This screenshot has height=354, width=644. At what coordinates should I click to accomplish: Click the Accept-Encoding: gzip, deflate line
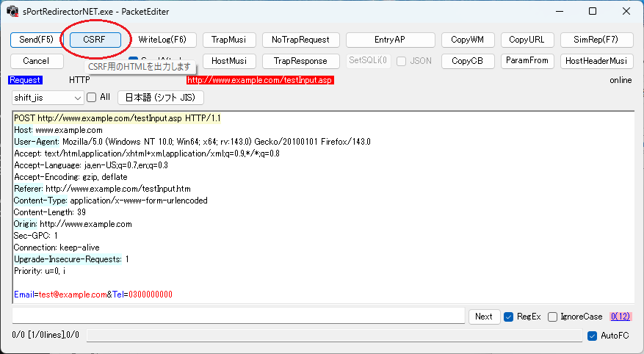click(x=70, y=177)
